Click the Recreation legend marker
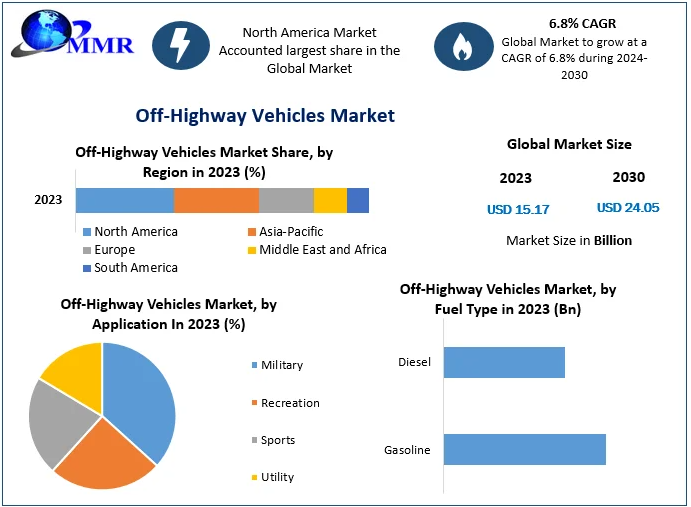 pyautogui.click(x=254, y=403)
